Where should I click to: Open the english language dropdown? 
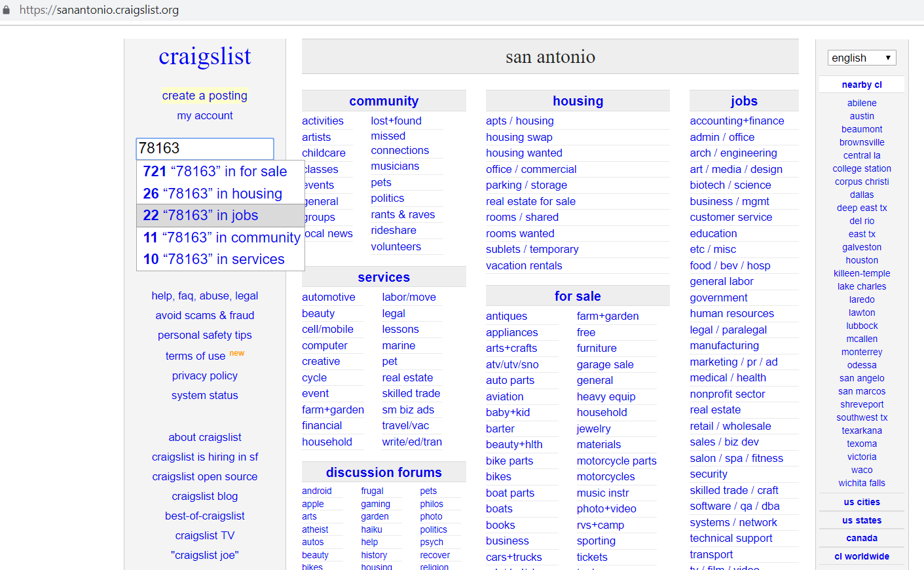point(862,58)
